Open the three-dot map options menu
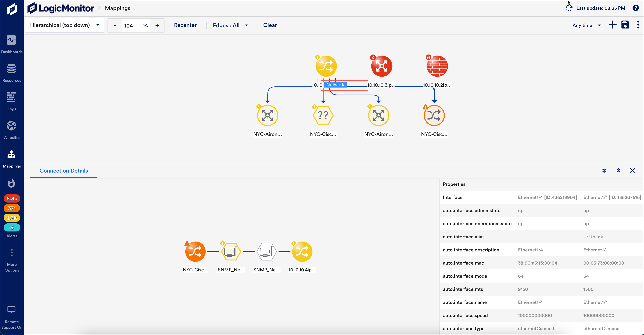Screen dimensions: 644x335 click(x=638, y=25)
